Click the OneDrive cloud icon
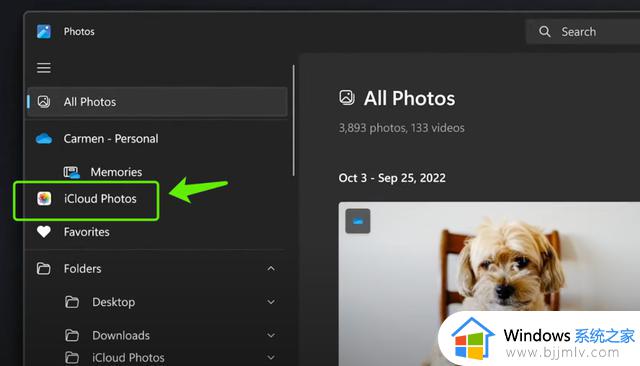Image resolution: width=640 pixels, height=366 pixels. coord(44,139)
